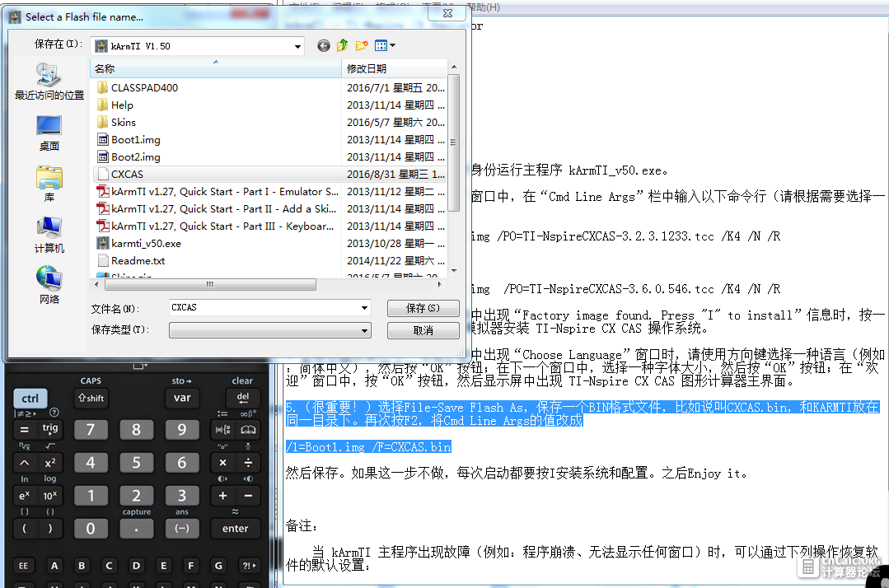Go up one folder level icon
This screenshot has height=588, width=889.
point(343,46)
